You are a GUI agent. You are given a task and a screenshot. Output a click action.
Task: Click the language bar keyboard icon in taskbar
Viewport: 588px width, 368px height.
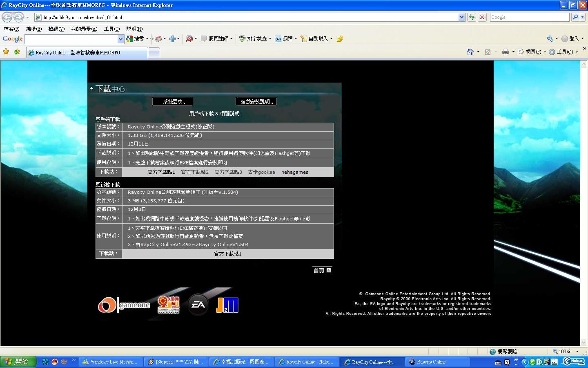[498, 362]
